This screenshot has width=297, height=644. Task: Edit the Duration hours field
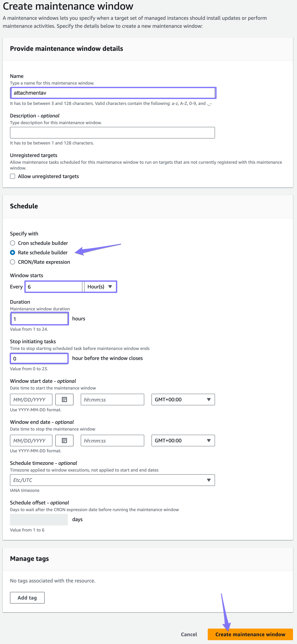click(x=39, y=319)
